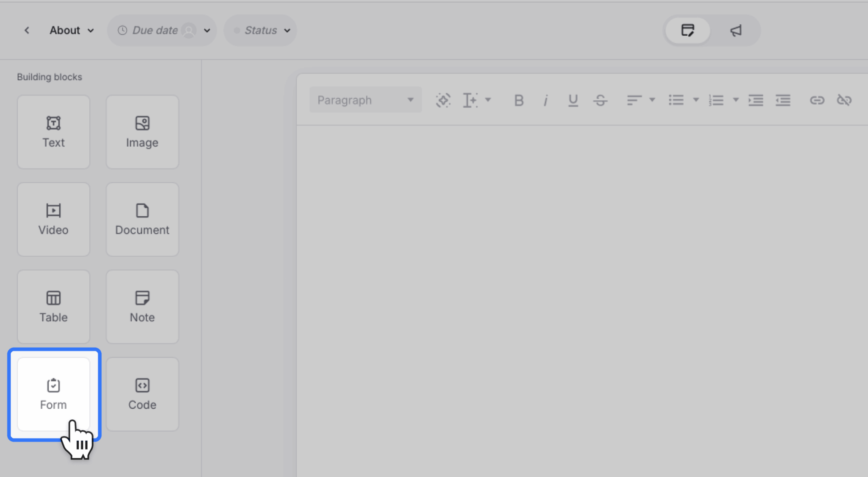Add a Video building block

(x=53, y=219)
